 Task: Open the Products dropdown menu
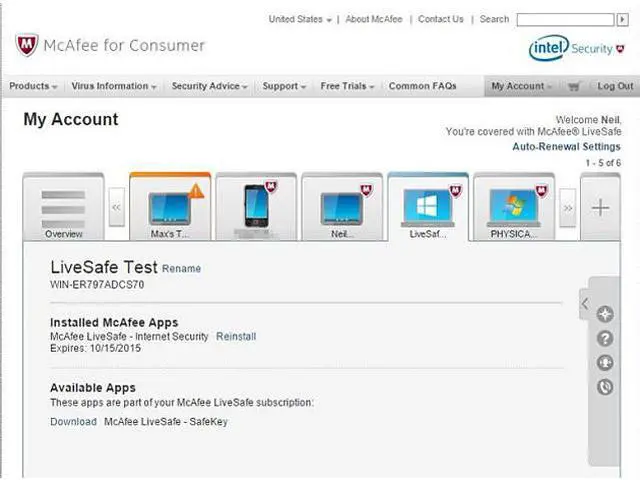coord(33,86)
